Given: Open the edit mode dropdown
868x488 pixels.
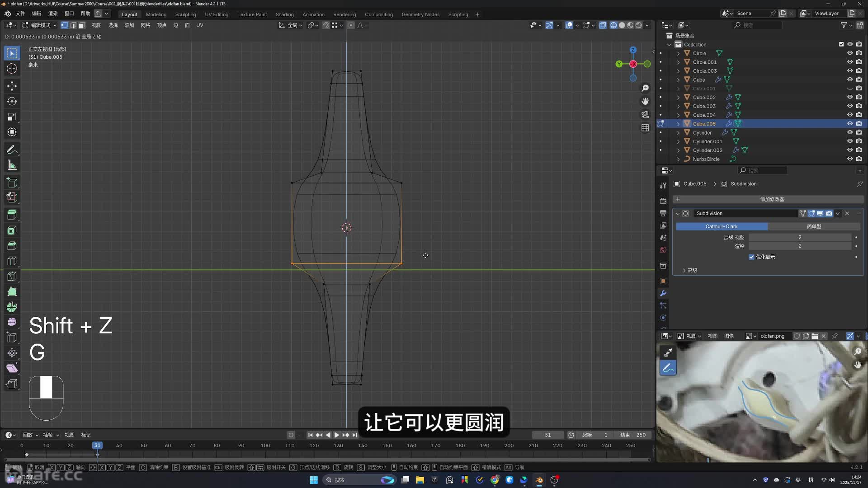Looking at the screenshot, I should click(x=40, y=25).
